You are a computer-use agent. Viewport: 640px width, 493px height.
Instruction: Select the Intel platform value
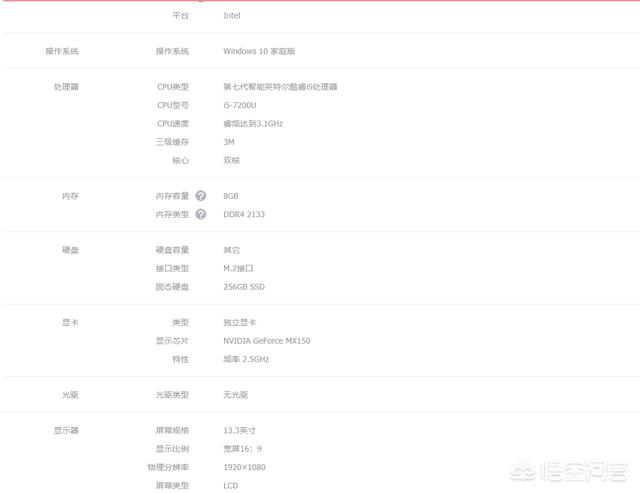[232, 16]
